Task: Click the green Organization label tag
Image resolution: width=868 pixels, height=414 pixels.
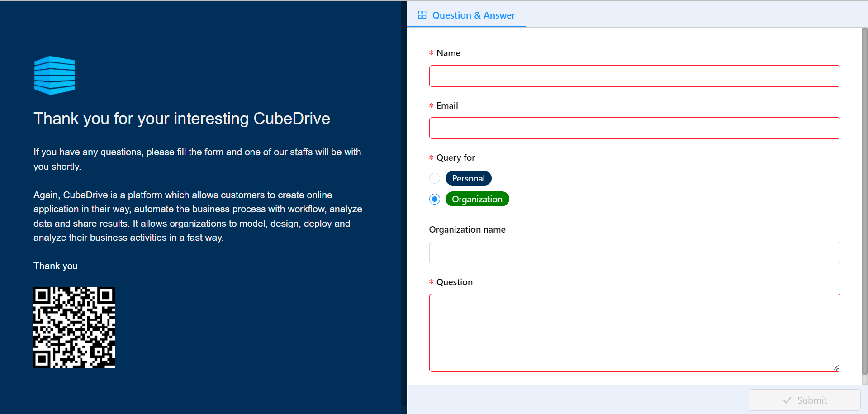Action: (477, 199)
